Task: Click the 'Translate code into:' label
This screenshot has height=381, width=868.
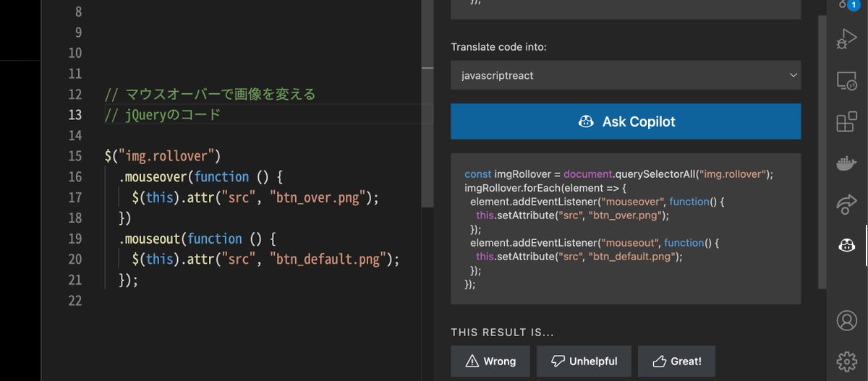Action: pyautogui.click(x=498, y=47)
